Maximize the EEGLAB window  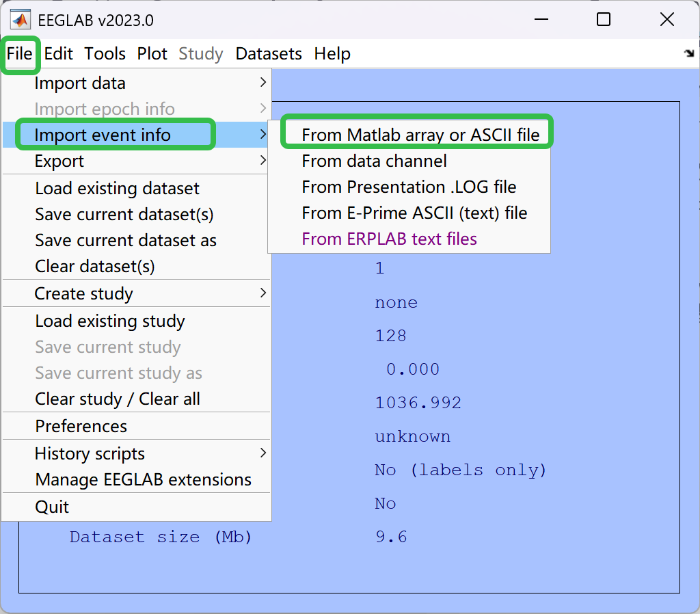point(604,20)
